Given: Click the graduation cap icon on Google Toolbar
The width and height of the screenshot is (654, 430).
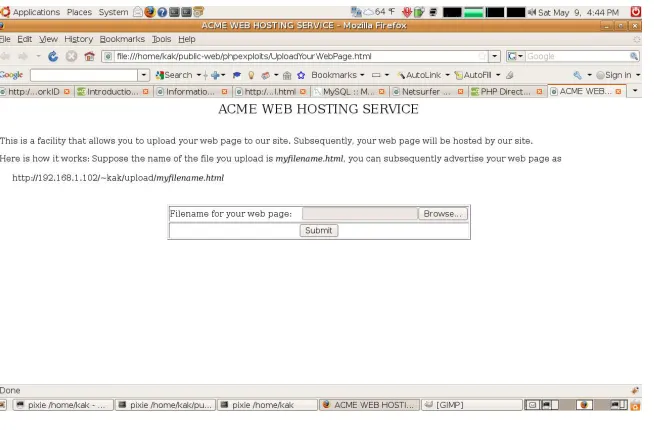Looking at the screenshot, I should [x=237, y=75].
